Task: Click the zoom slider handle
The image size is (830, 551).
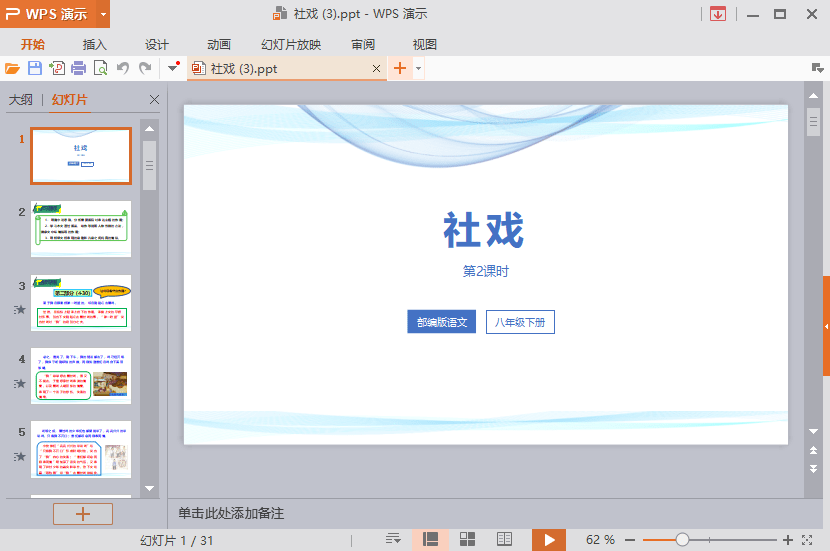Action: pyautogui.click(x=682, y=539)
